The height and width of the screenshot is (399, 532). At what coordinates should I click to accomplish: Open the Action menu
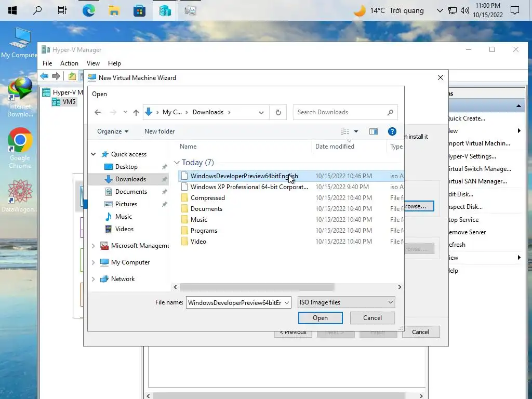[69, 63]
